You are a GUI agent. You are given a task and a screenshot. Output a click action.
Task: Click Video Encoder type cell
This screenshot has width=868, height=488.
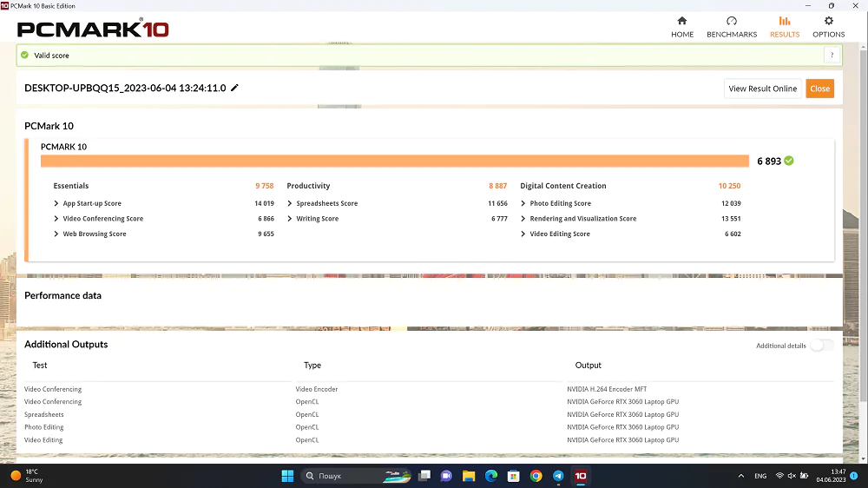tap(317, 389)
